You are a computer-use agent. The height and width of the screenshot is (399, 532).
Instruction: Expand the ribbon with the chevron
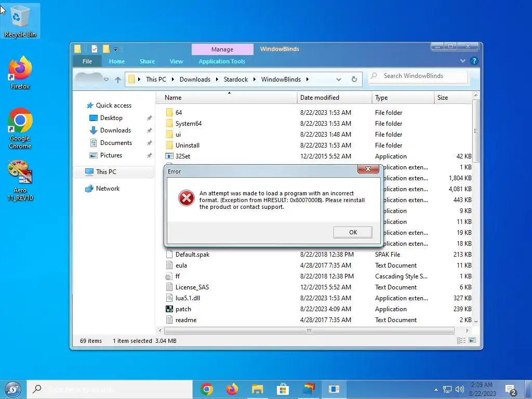coord(462,61)
